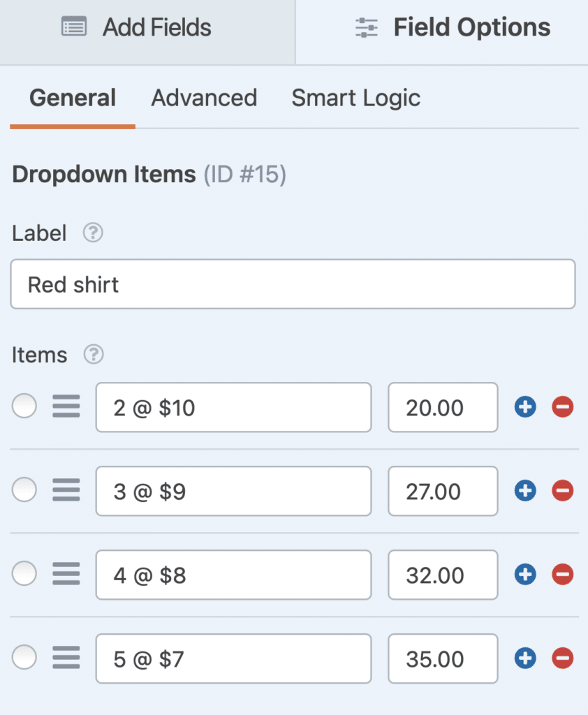
Task: Add a new item below 4 @ $8
Action: [525, 575]
